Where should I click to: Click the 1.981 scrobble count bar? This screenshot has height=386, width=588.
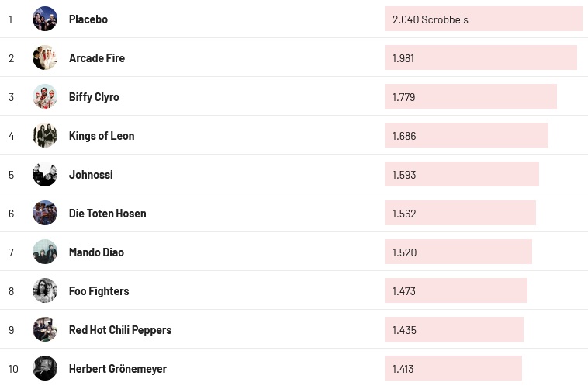click(480, 58)
